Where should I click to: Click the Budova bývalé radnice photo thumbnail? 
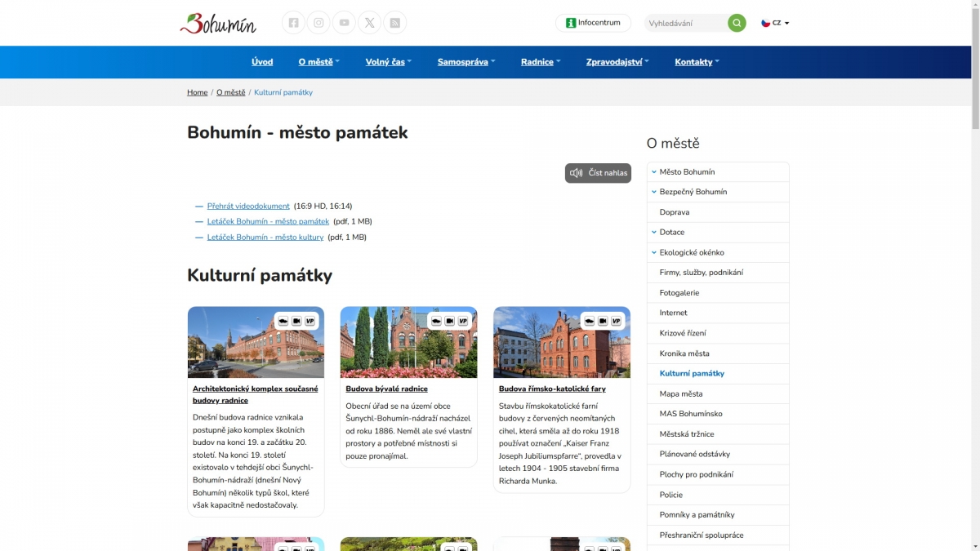(x=408, y=342)
